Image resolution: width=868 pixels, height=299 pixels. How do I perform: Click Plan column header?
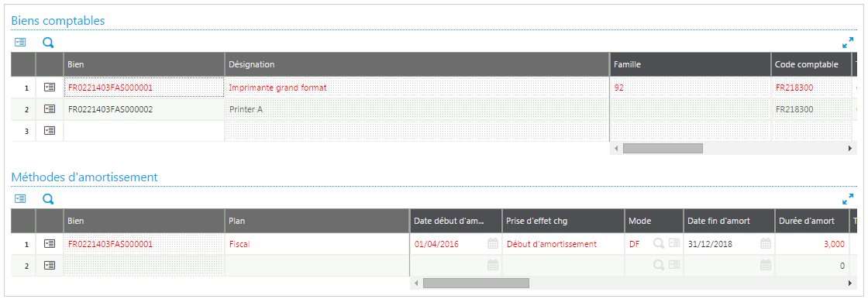(x=317, y=221)
